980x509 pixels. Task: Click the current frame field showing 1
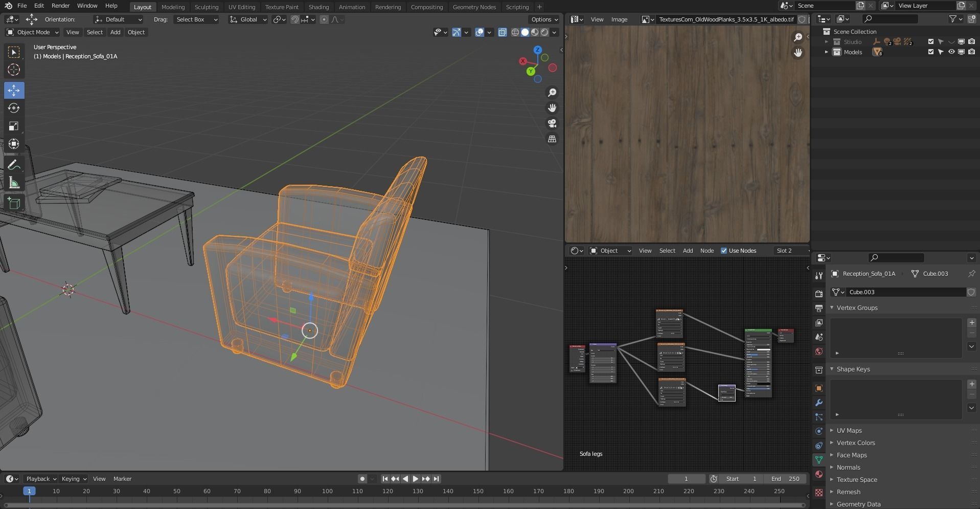coord(686,479)
